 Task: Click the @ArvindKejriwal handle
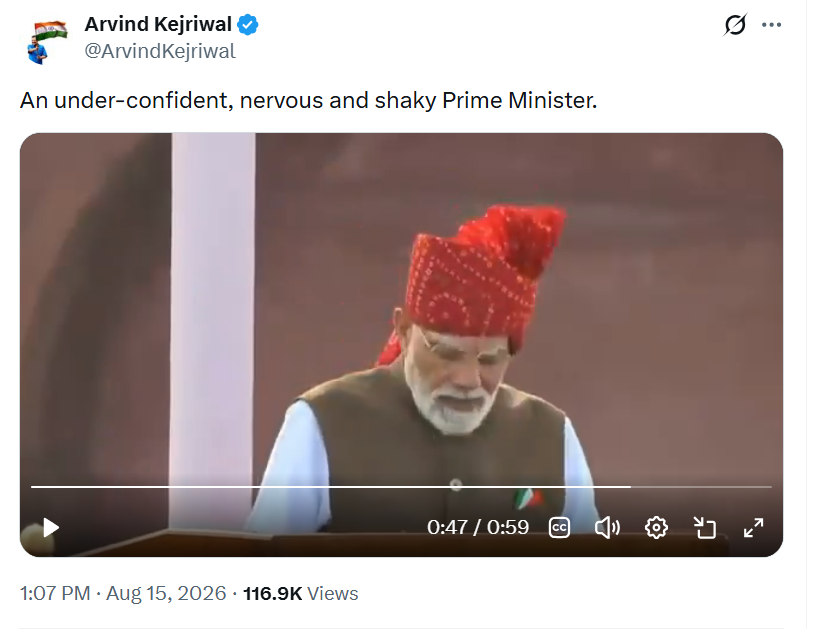click(x=160, y=51)
